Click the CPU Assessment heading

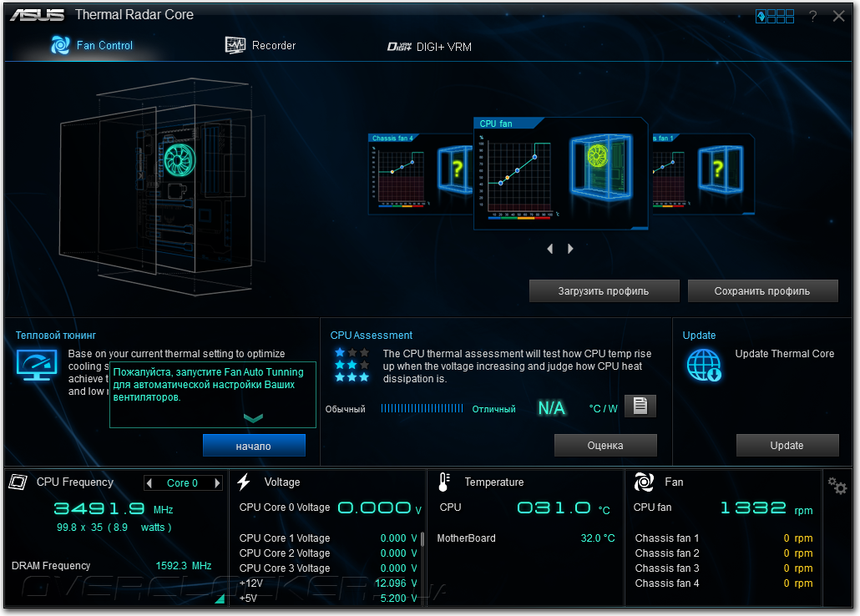click(x=372, y=336)
